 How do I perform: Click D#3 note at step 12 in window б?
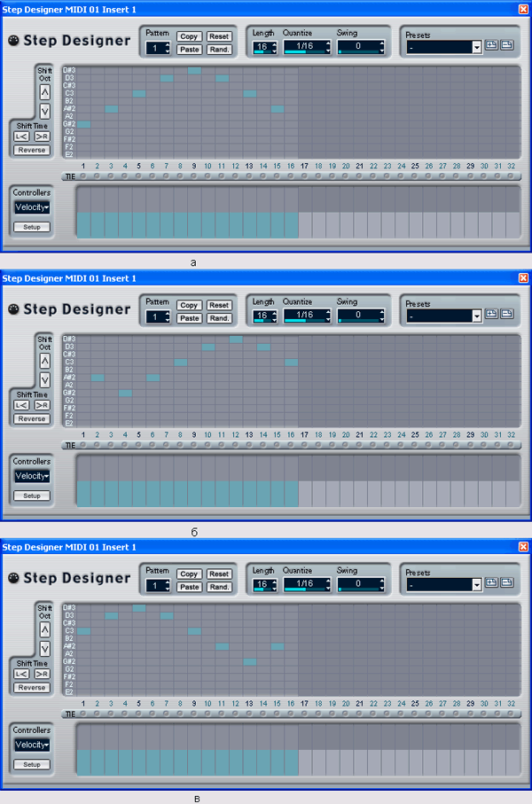click(236, 339)
